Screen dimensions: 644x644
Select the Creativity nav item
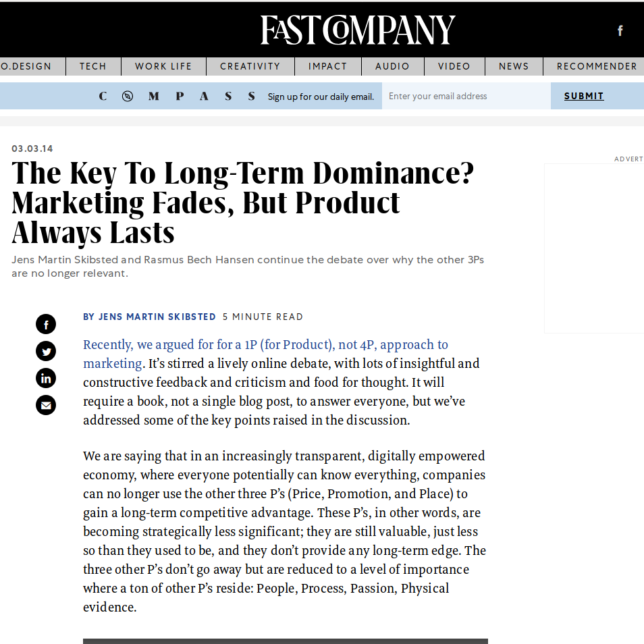point(250,67)
